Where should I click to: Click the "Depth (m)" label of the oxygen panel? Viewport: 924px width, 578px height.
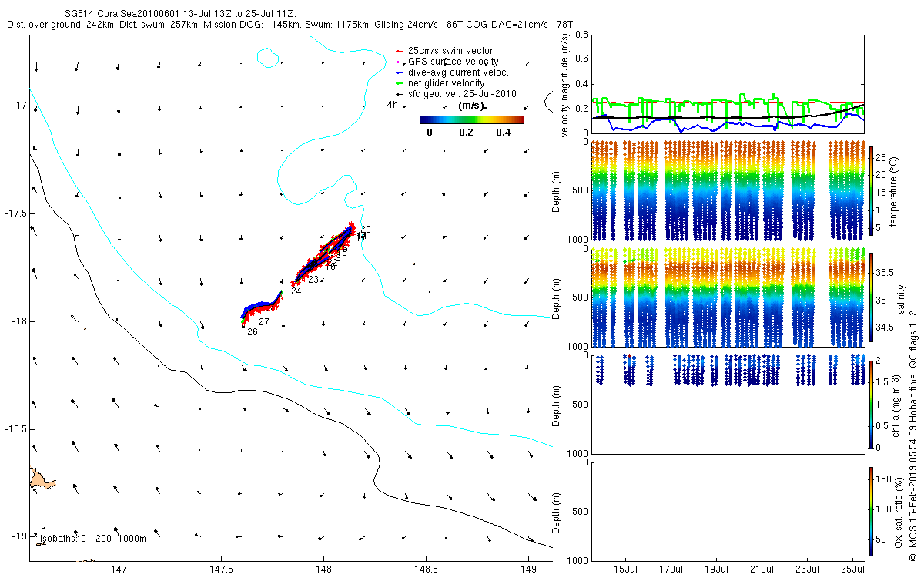pos(557,512)
